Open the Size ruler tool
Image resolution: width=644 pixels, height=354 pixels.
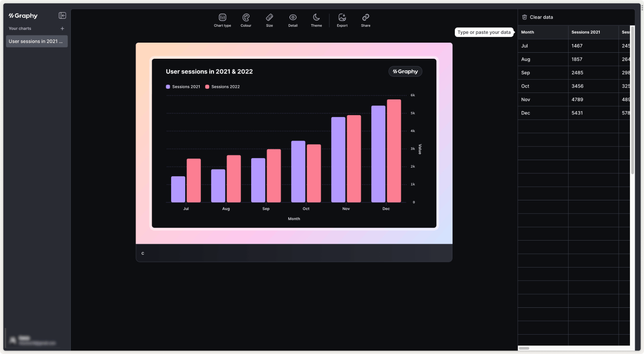(269, 20)
